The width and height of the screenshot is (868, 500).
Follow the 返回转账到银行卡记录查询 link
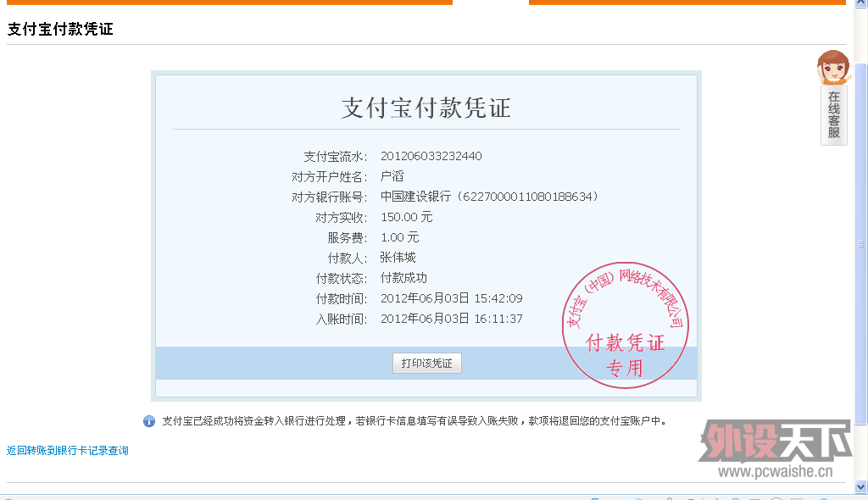[68, 451]
